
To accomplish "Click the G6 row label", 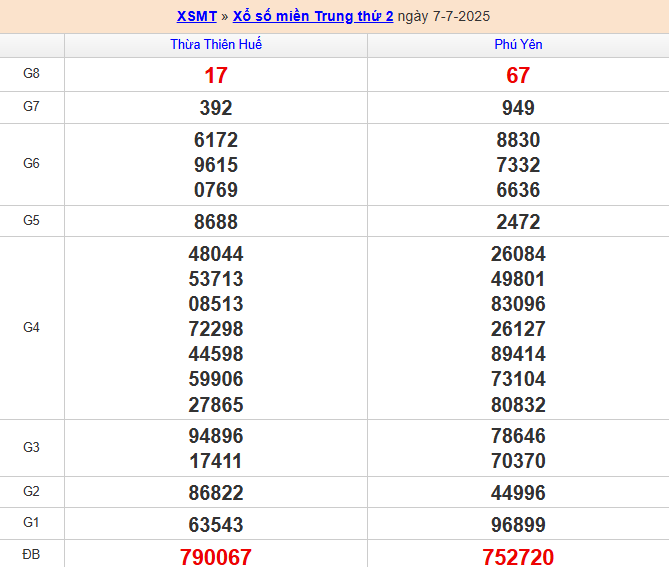I will pyautogui.click(x=31, y=163).
